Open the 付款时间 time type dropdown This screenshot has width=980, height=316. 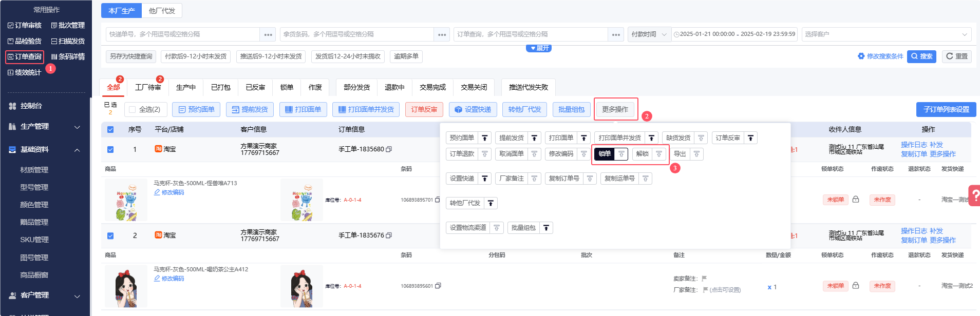(x=649, y=34)
